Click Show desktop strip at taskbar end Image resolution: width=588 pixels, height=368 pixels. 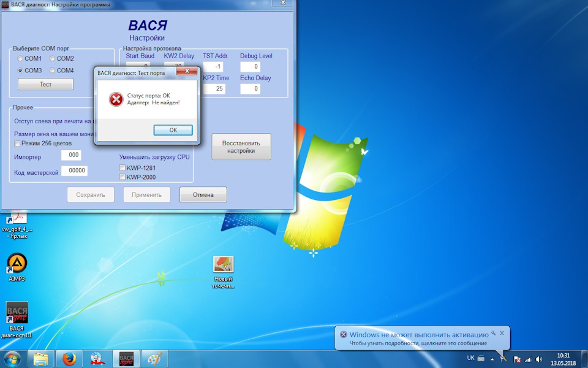584,359
